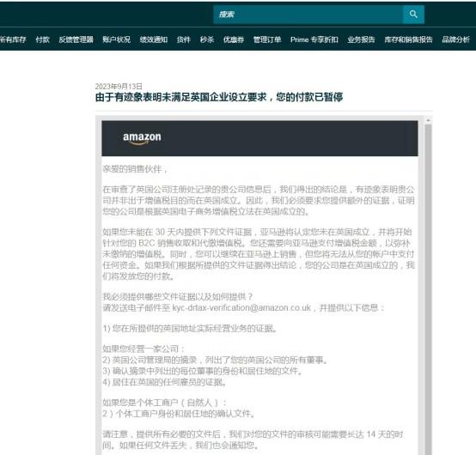The width and height of the screenshot is (476, 455).
Task: Click the greeting 亲爱的销售伙伴
Action: 135,169
